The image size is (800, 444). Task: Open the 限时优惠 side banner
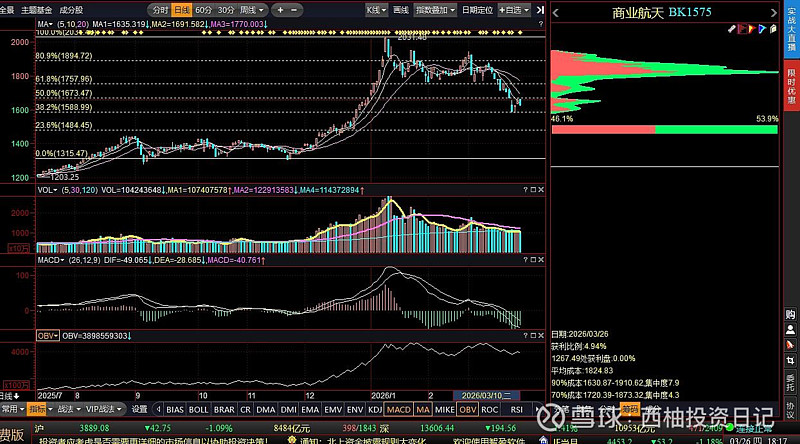791,87
